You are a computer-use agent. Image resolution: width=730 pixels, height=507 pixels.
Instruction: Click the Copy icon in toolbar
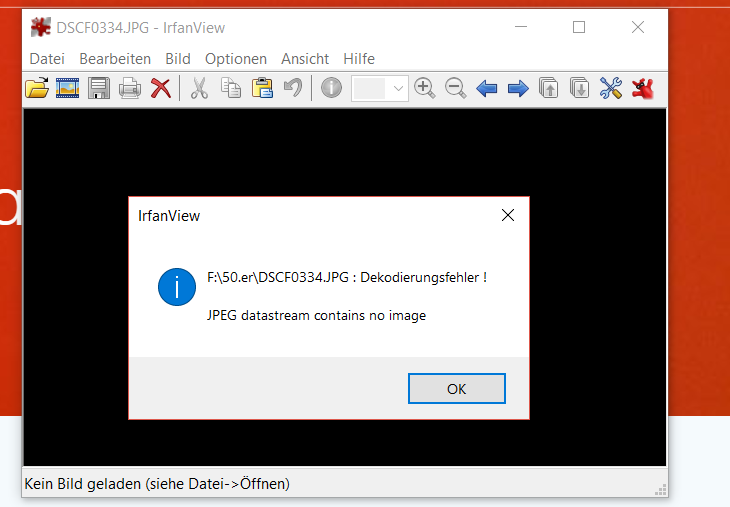(231, 88)
